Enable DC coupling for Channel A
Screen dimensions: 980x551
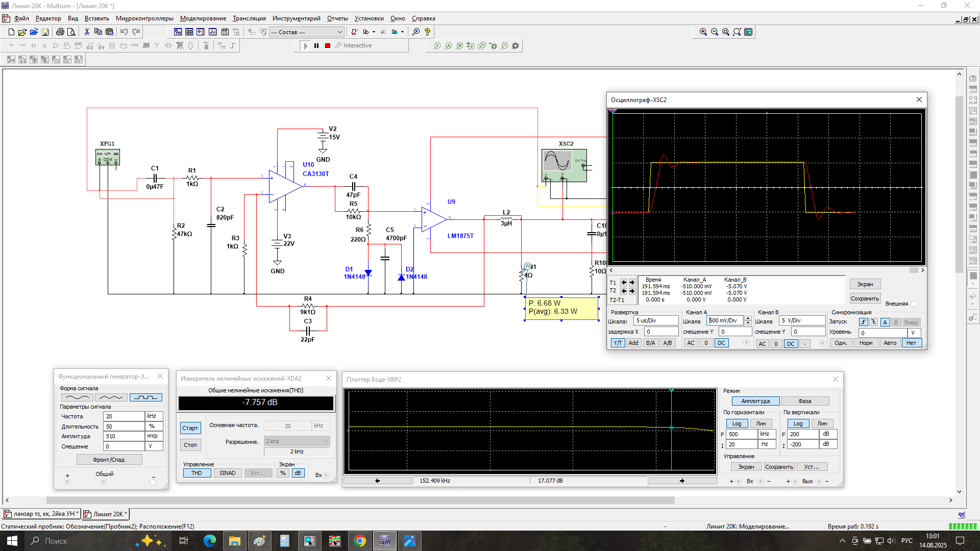pos(721,343)
